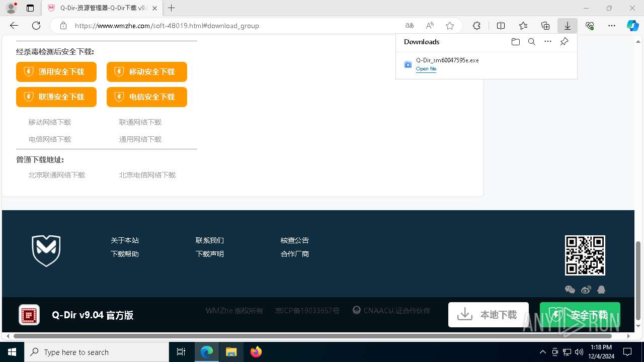Open Edge Settings and more menu
This screenshot has width=644, height=362.
pos(612,26)
